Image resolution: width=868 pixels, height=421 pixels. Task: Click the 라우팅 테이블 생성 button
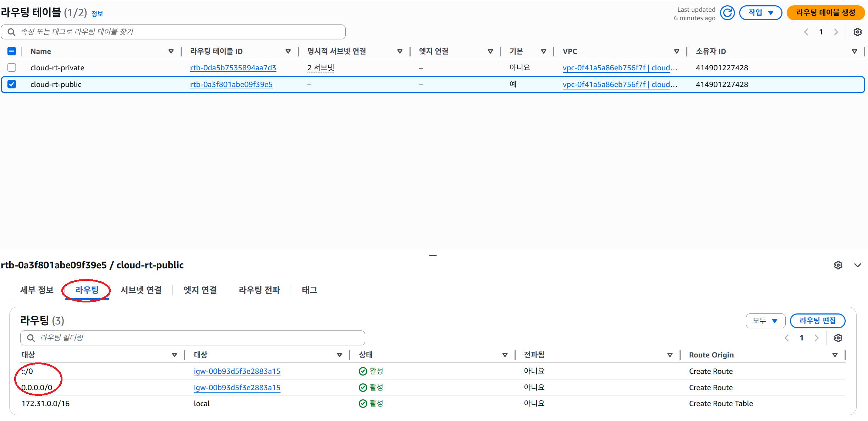tap(825, 13)
